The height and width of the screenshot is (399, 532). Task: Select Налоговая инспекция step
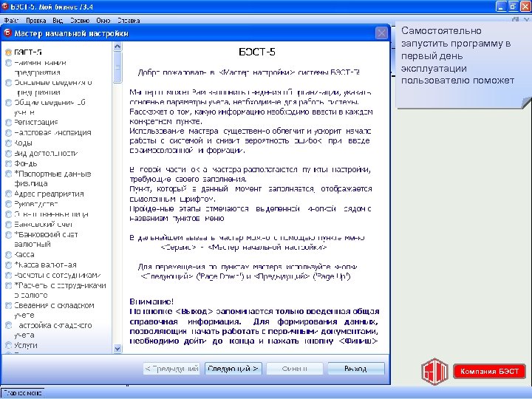[x=48, y=132]
